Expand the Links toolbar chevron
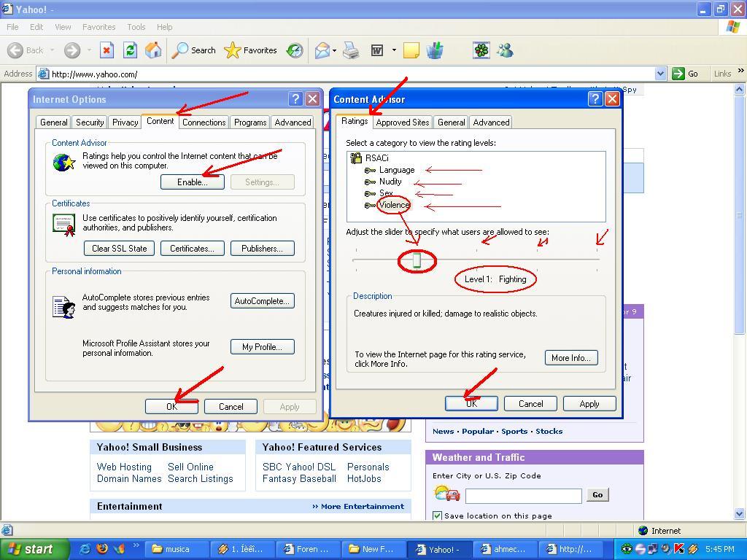Screen dimensions: 747x560 point(741,71)
